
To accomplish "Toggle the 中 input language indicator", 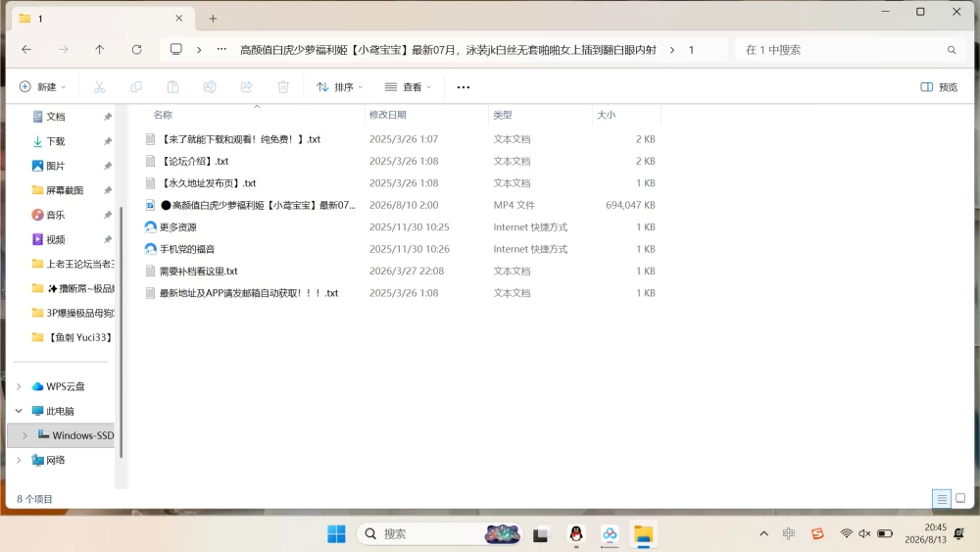I will pyautogui.click(x=789, y=533).
